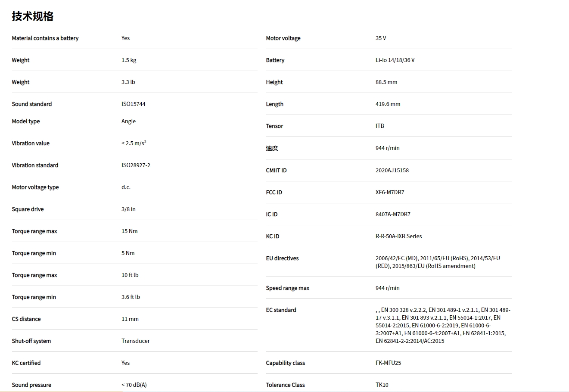Select the Li-Io 14/18/36 V battery value
The image size is (569, 392).
(395, 60)
